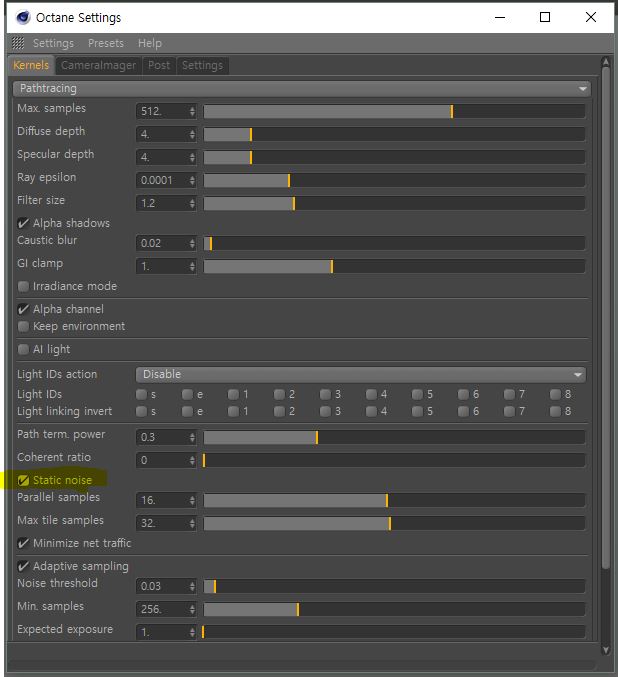Image resolution: width=618 pixels, height=677 pixels.
Task: Adjust the Specular depth slider
Action: tap(394, 157)
